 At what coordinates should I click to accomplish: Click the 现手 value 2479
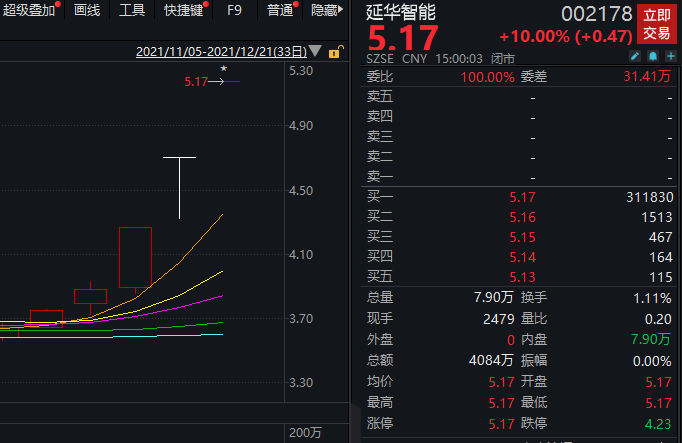pos(499,319)
